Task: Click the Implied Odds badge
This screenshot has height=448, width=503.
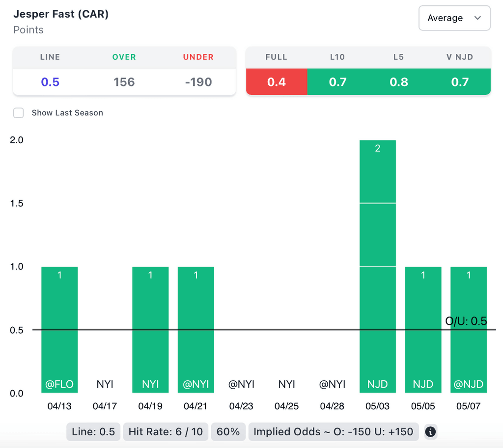Action: [x=334, y=432]
